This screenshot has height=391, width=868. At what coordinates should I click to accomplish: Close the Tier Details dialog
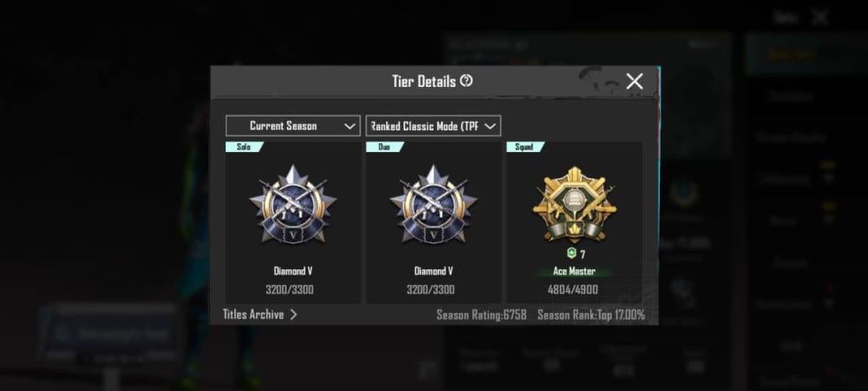click(x=635, y=82)
